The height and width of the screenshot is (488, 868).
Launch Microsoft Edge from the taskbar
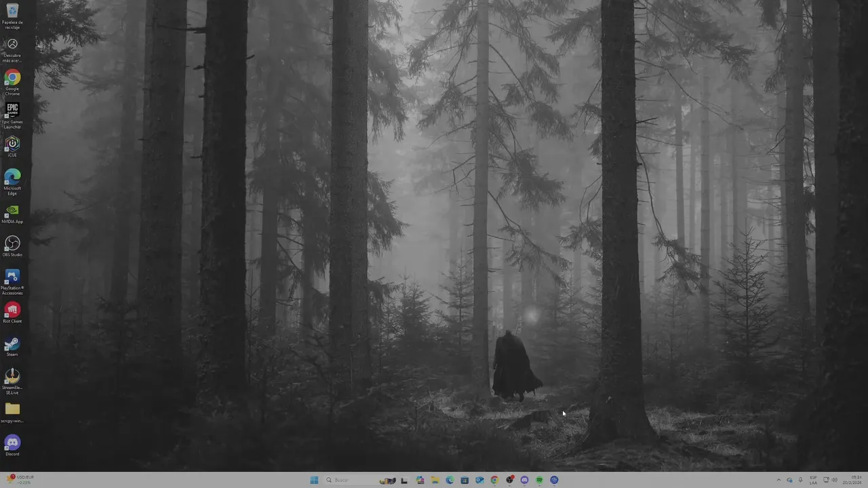[450, 480]
